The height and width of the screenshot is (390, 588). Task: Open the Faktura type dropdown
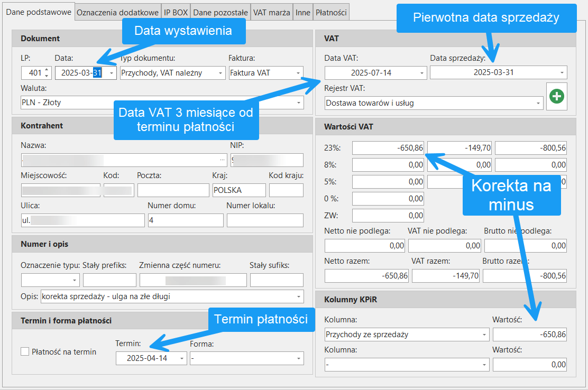[298, 73]
